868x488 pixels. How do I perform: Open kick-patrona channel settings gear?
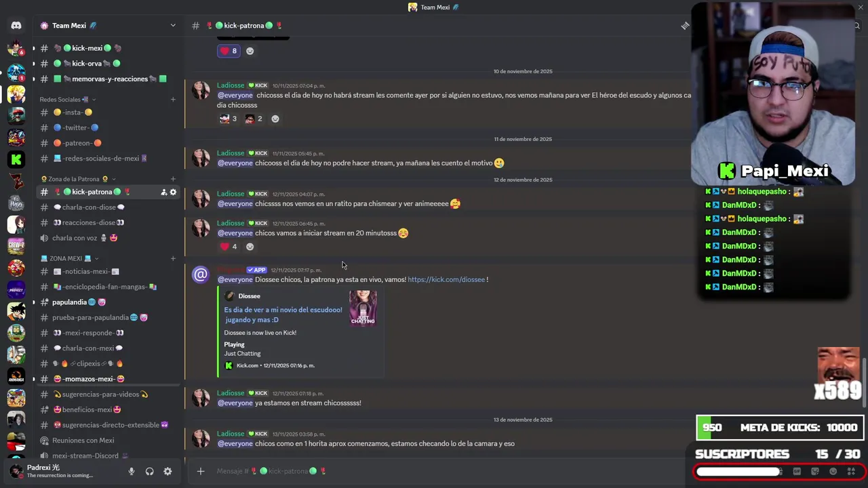pyautogui.click(x=173, y=192)
